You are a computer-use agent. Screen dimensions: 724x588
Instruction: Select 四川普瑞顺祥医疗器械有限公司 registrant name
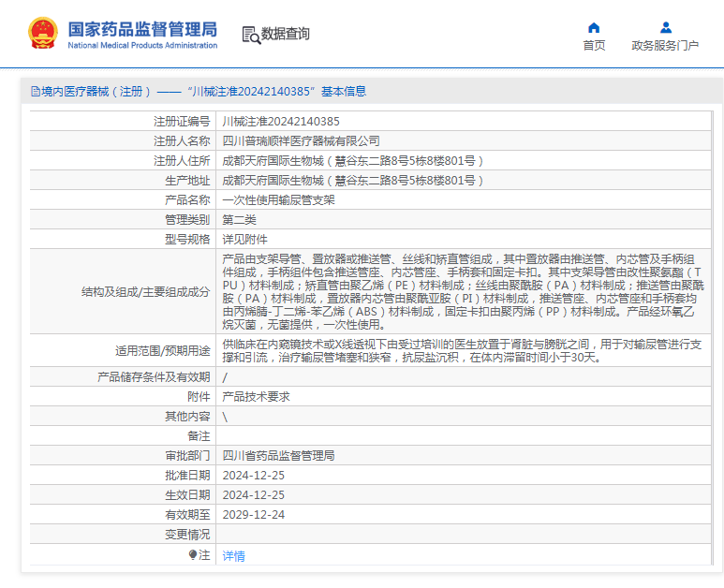(301, 140)
